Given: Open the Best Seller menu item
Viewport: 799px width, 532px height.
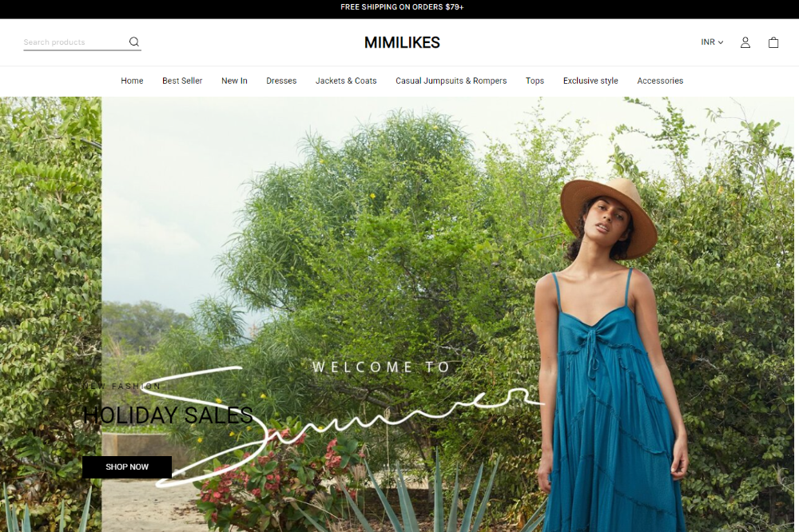Looking at the screenshot, I should tap(182, 81).
